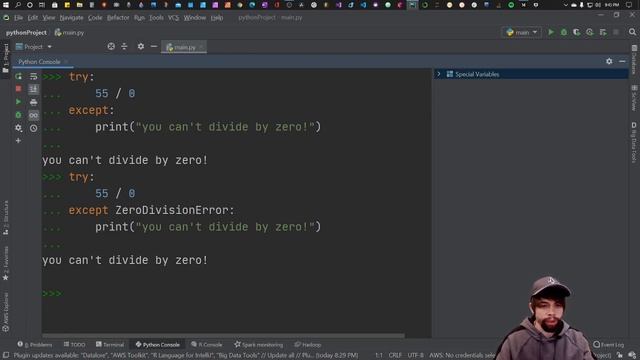
Task: Open the Terminal tool window
Action: (x=110, y=344)
